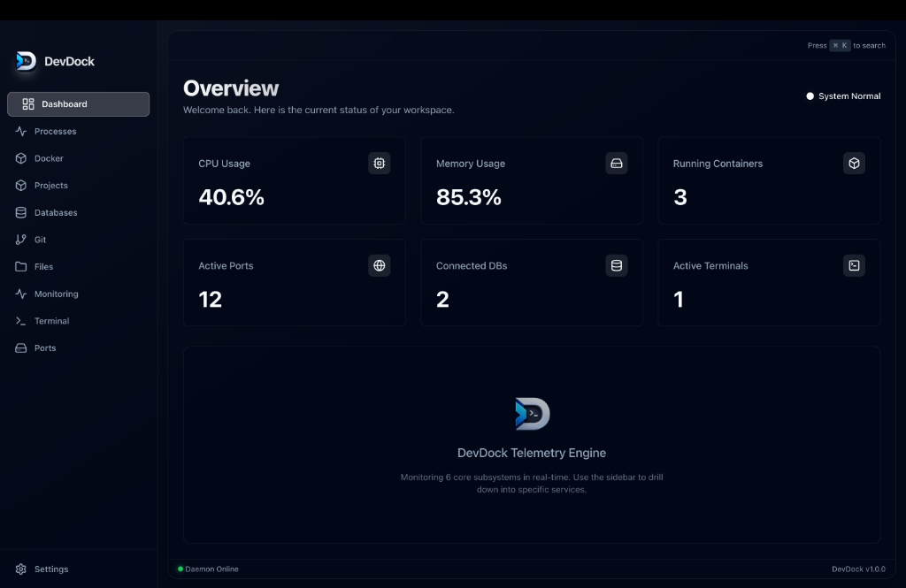Click the DevDock brand name text
The width and height of the screenshot is (906, 588).
(x=69, y=61)
